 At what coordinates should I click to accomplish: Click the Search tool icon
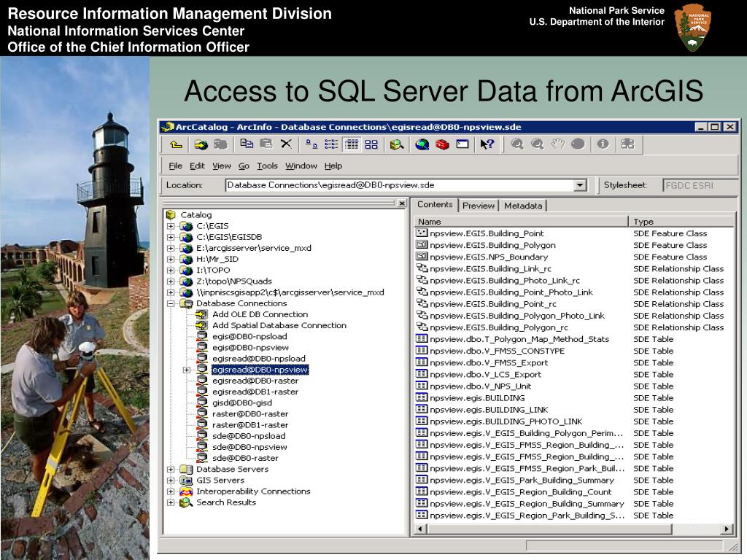coord(396,144)
